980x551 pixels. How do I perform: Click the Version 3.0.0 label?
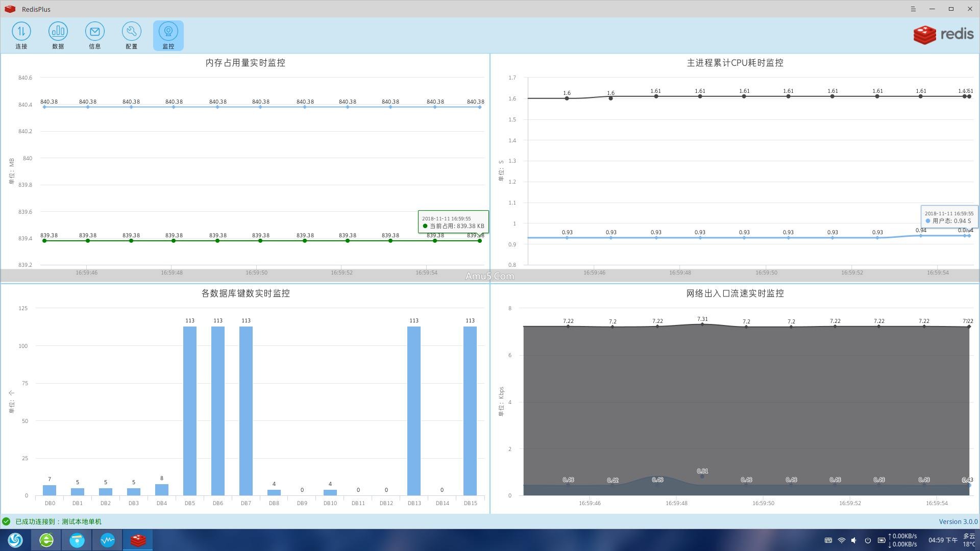click(x=958, y=521)
